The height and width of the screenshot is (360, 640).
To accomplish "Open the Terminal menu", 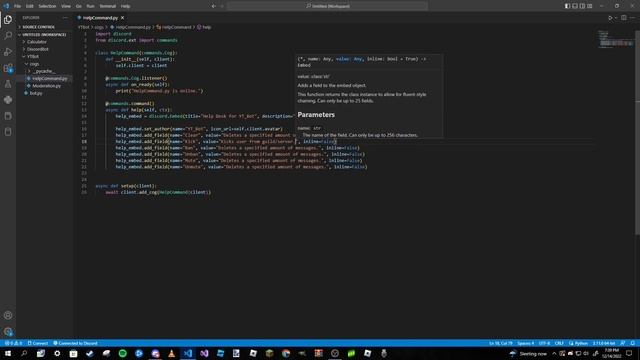I will 108,6.
